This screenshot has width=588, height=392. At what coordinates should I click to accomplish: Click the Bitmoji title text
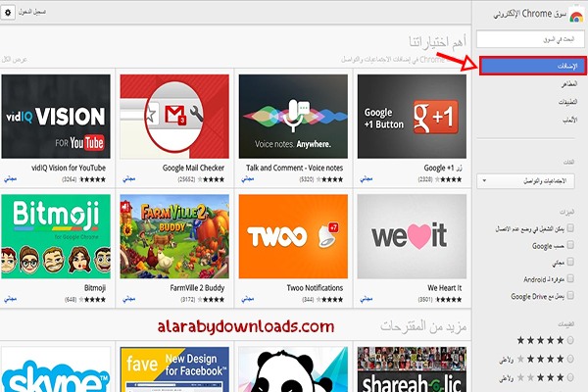tap(95, 288)
